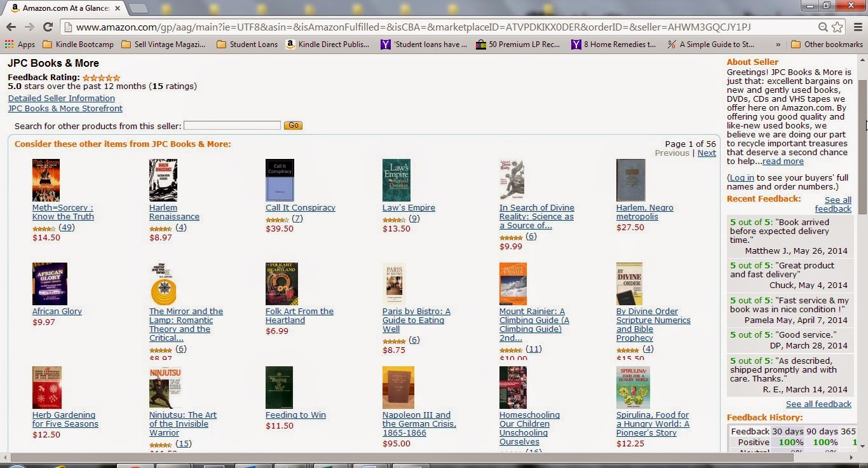
Task: Click the Herb Gardening for Five Seasons cover
Action: click(47, 387)
